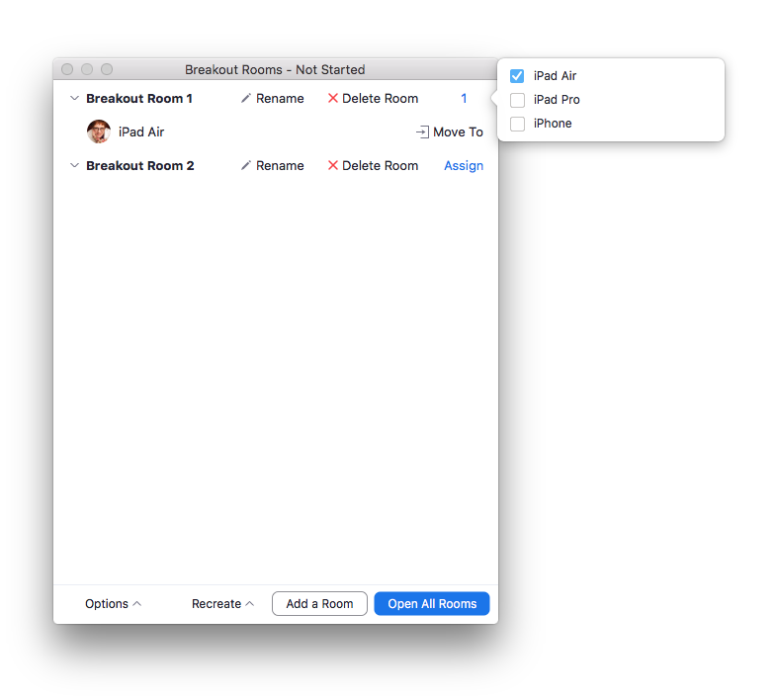Click the pencil icon for Breakout Room 2
The height and width of the screenshot is (700, 776).
(x=246, y=166)
